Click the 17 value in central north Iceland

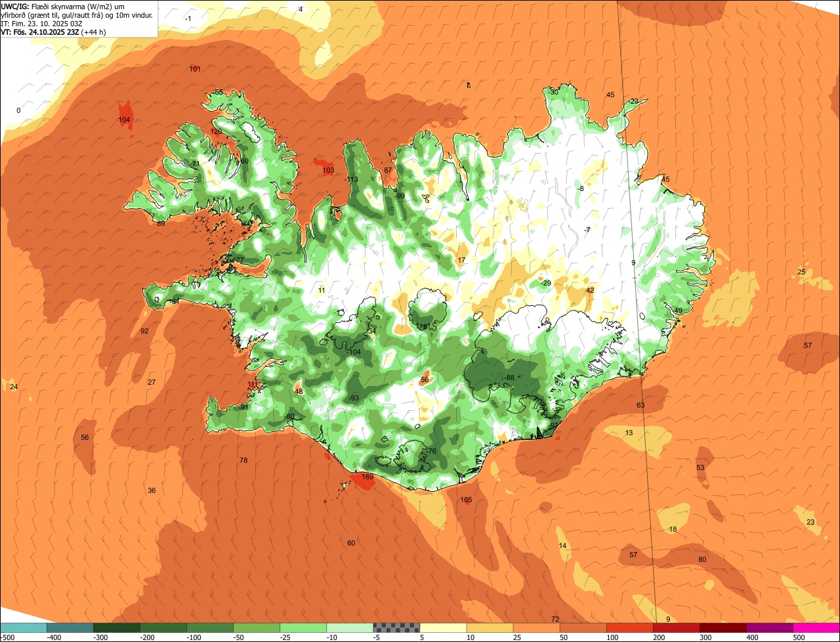coord(461,260)
